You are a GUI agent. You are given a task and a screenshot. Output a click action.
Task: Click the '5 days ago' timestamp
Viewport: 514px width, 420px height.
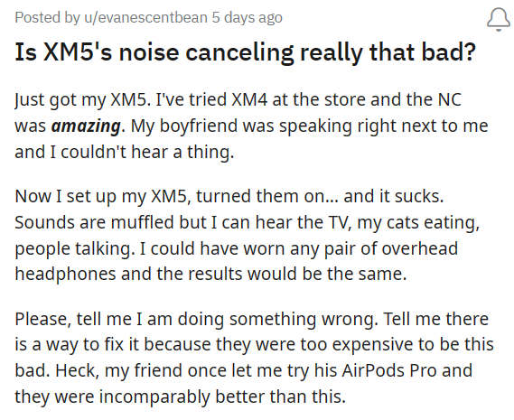pyautogui.click(x=247, y=17)
